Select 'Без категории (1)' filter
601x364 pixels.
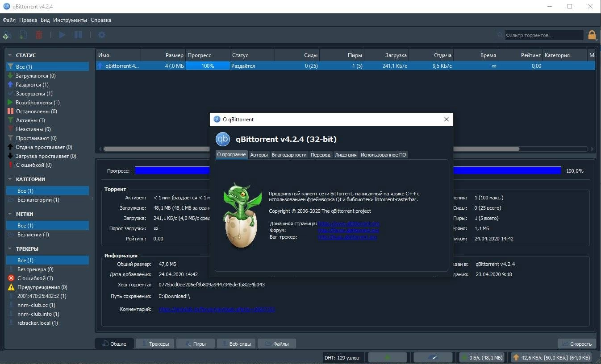tap(38, 200)
